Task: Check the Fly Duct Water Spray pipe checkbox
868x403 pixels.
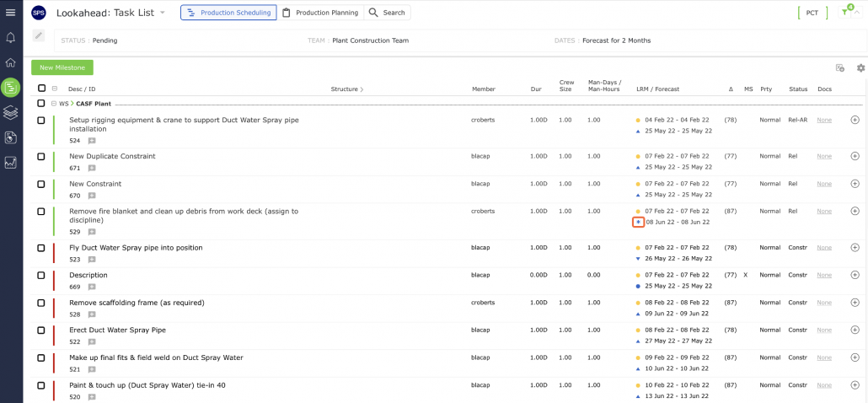Action: (x=41, y=248)
